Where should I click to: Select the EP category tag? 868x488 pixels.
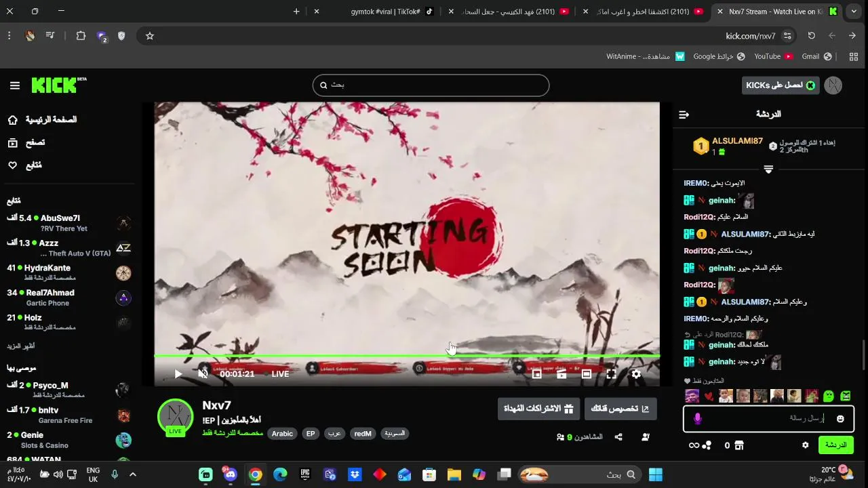(311, 434)
